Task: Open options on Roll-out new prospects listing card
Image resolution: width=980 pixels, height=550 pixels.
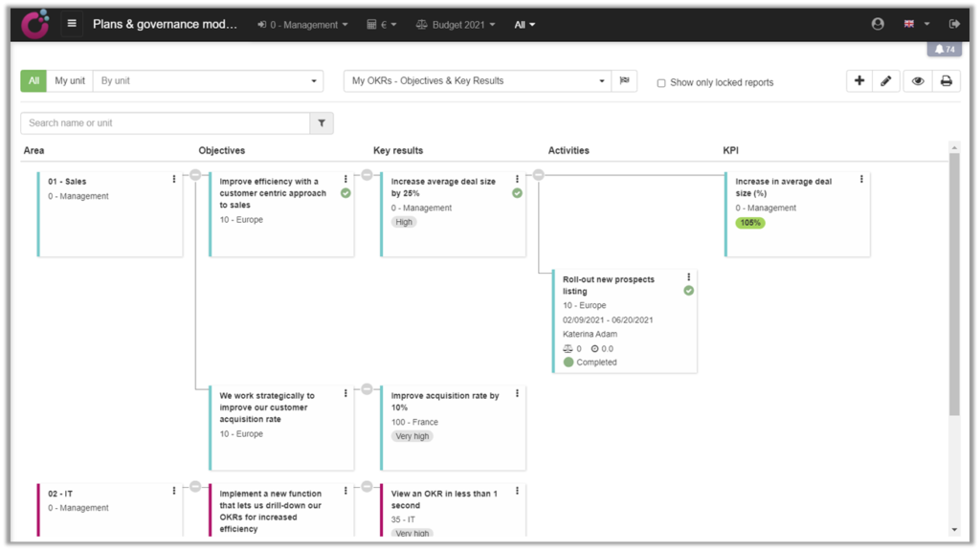Action: pos(689,276)
